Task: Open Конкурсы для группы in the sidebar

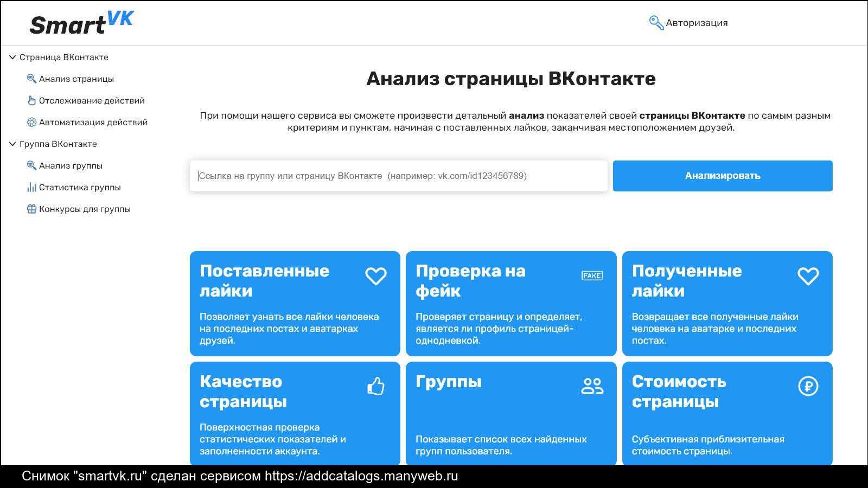Action: pyautogui.click(x=85, y=209)
